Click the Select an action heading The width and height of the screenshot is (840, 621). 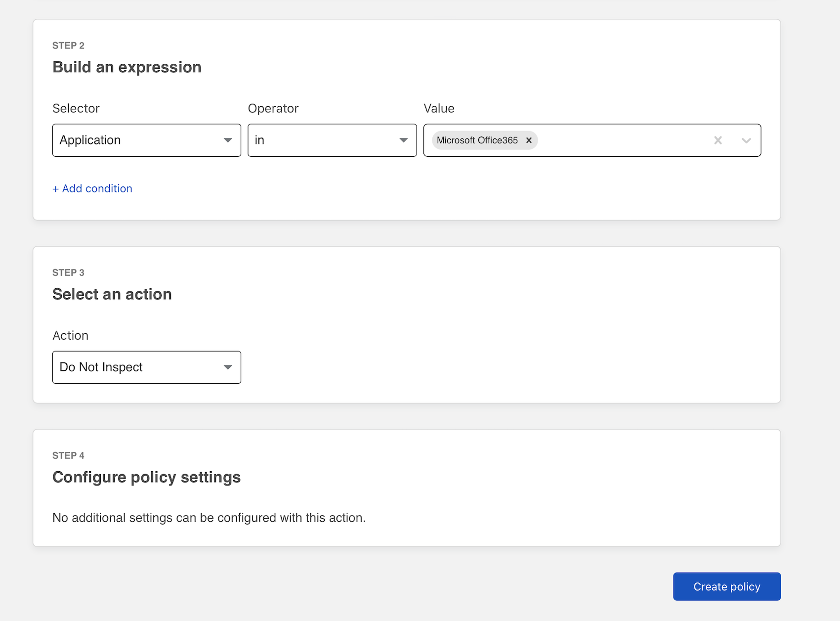[112, 294]
